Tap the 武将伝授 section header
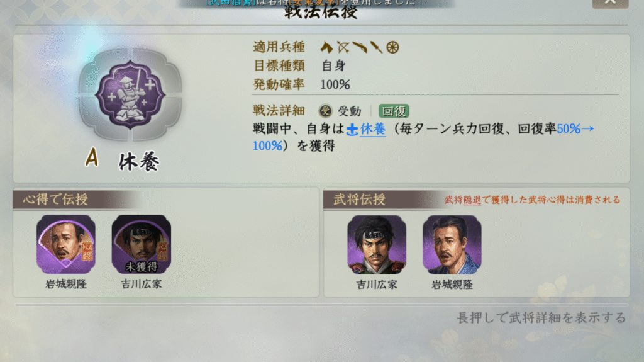The height and width of the screenshot is (362, 644). point(359,200)
